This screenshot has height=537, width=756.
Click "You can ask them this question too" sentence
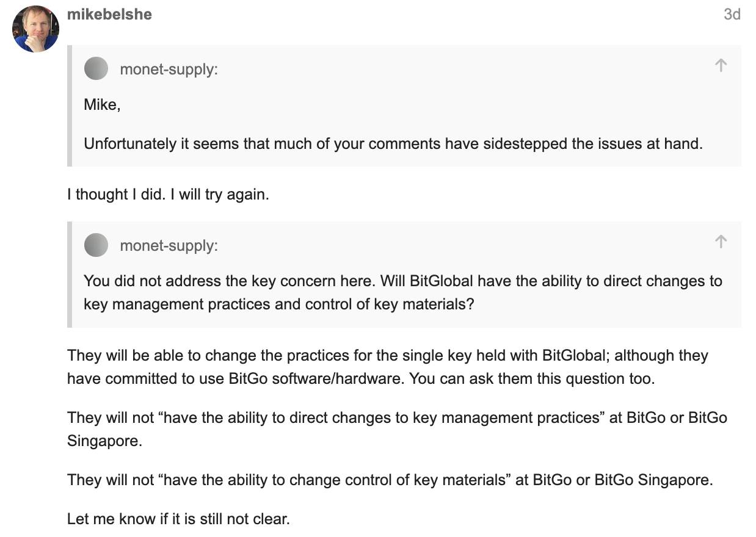click(x=532, y=378)
